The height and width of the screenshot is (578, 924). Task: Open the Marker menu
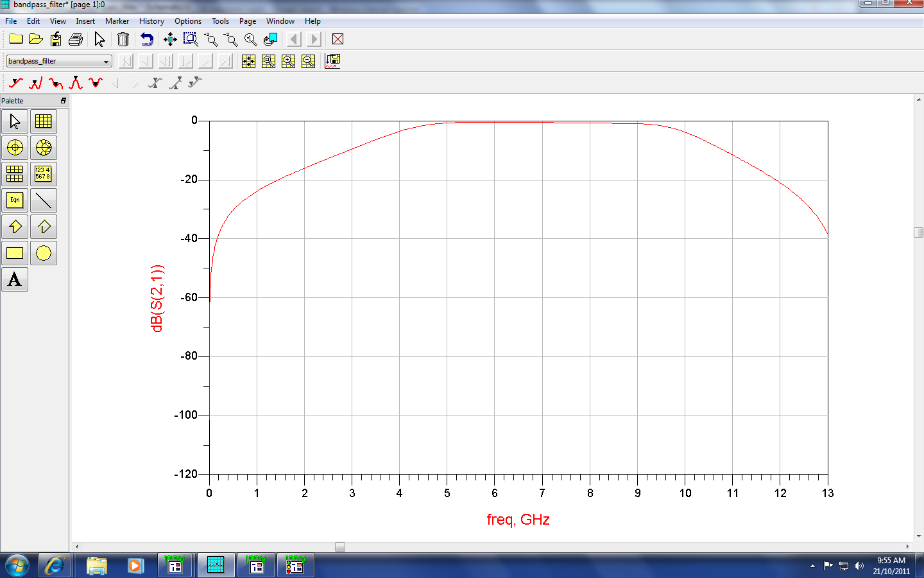(117, 21)
